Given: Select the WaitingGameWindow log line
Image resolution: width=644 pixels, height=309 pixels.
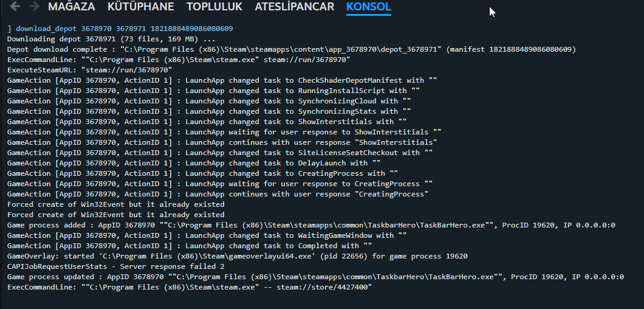Looking at the screenshot, I should coord(207,235).
